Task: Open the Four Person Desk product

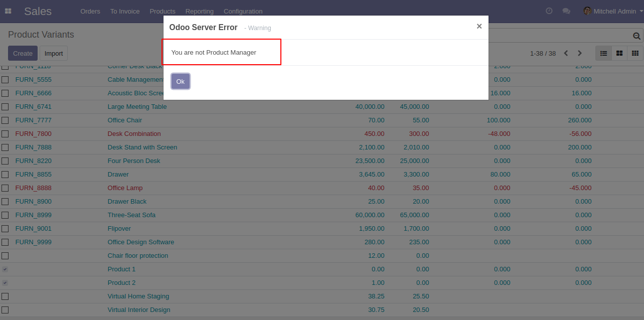Action: click(x=134, y=161)
